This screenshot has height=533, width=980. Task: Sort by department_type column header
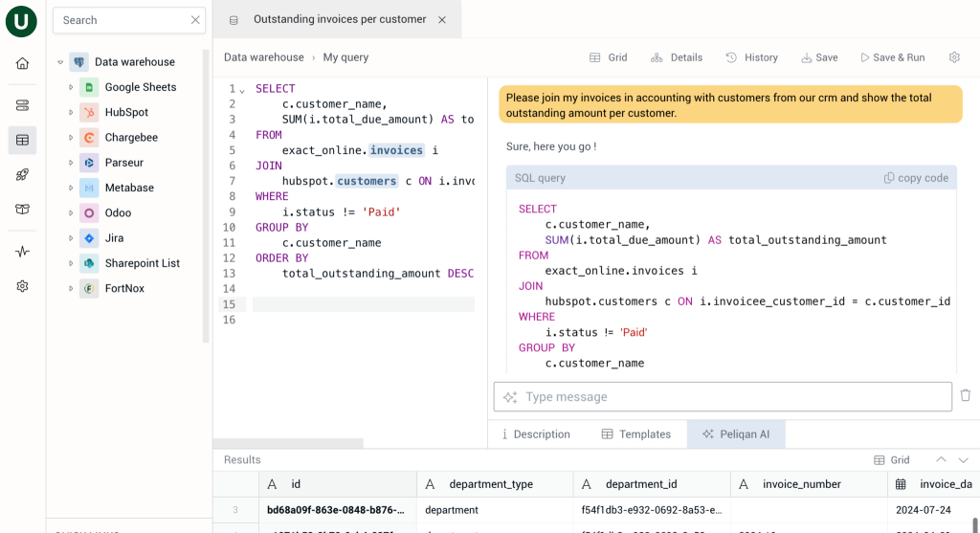tap(495, 484)
